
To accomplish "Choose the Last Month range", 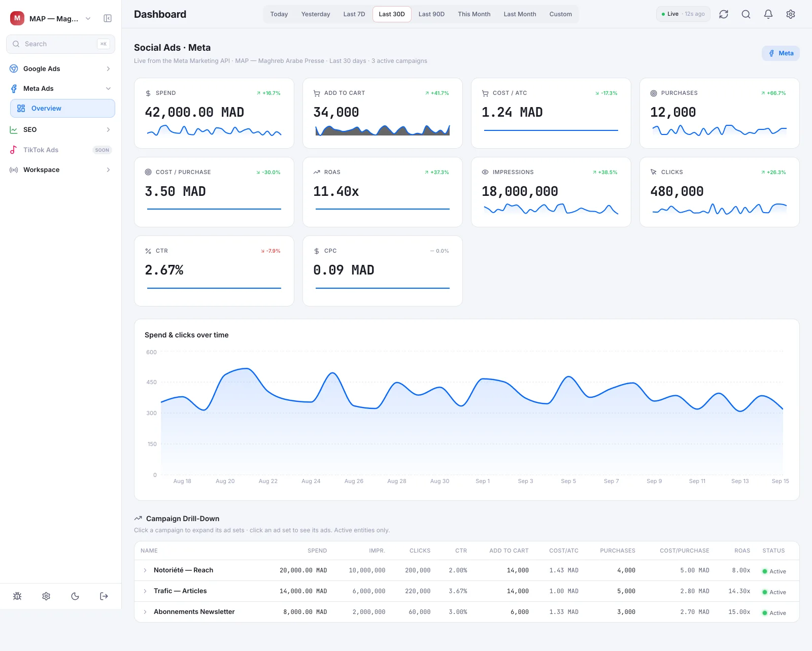I will click(520, 14).
